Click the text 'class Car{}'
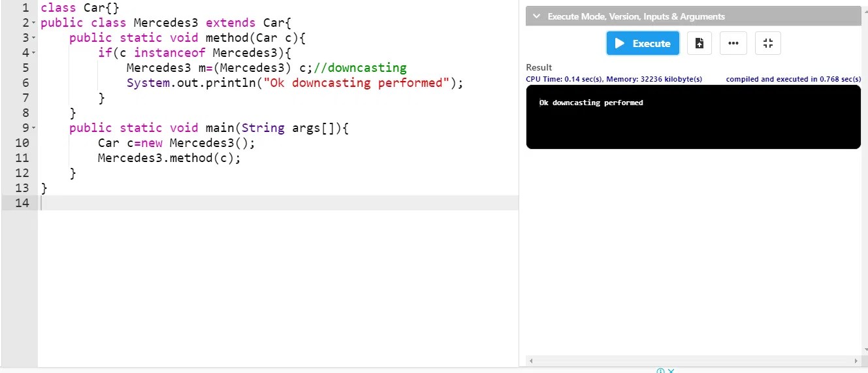The image size is (868, 373). tap(80, 8)
